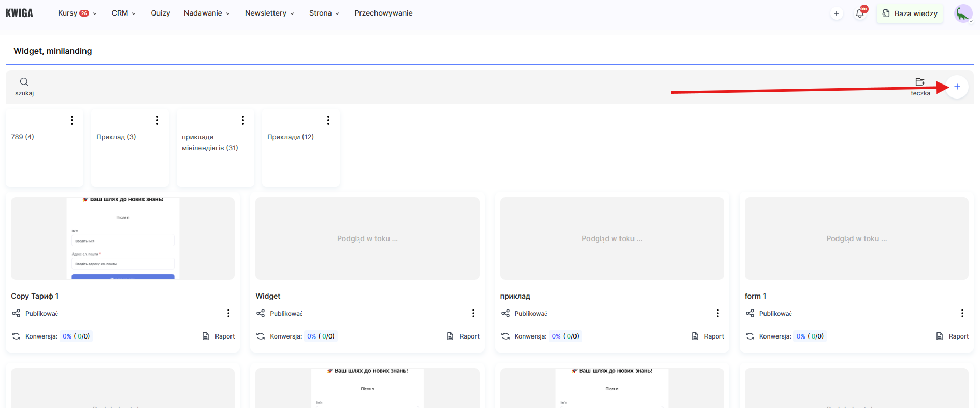
Task: Click the teczka new folder icon
Action: tap(920, 82)
